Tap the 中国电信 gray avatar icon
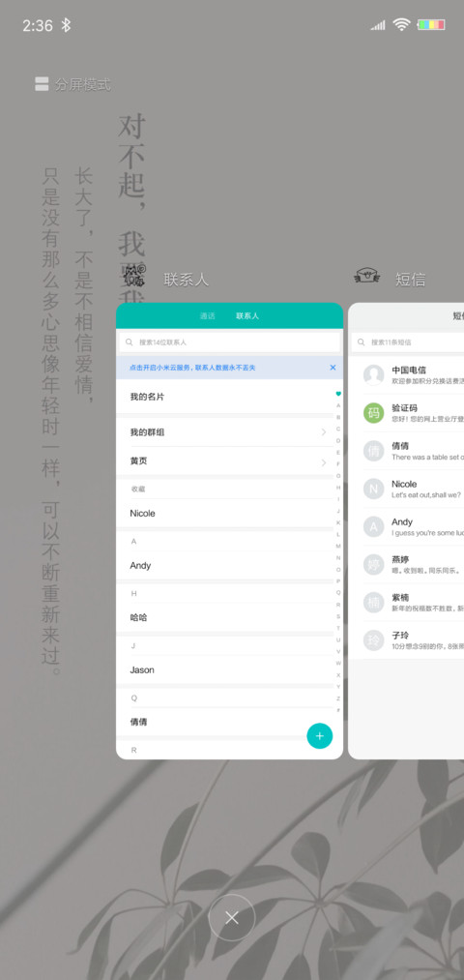This screenshot has height=980, width=464. (373, 375)
